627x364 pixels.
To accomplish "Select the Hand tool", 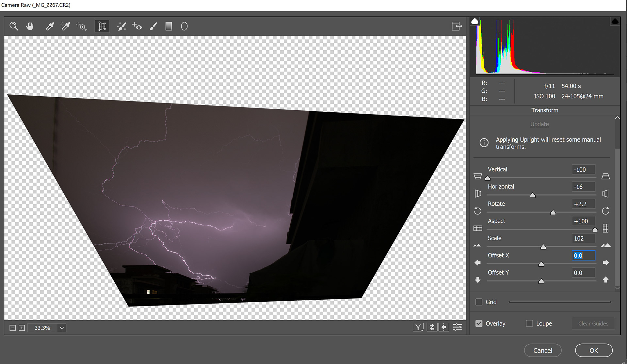I will (30, 26).
